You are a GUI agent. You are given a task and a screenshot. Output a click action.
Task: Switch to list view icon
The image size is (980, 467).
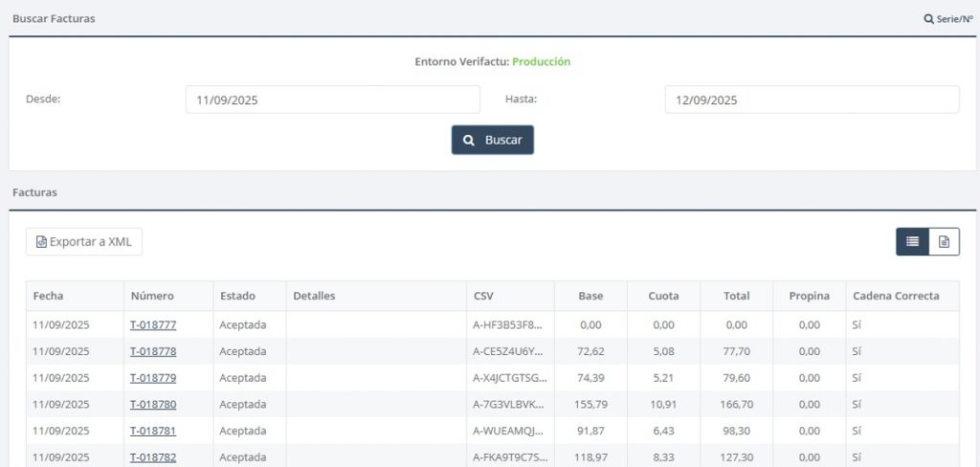click(912, 242)
